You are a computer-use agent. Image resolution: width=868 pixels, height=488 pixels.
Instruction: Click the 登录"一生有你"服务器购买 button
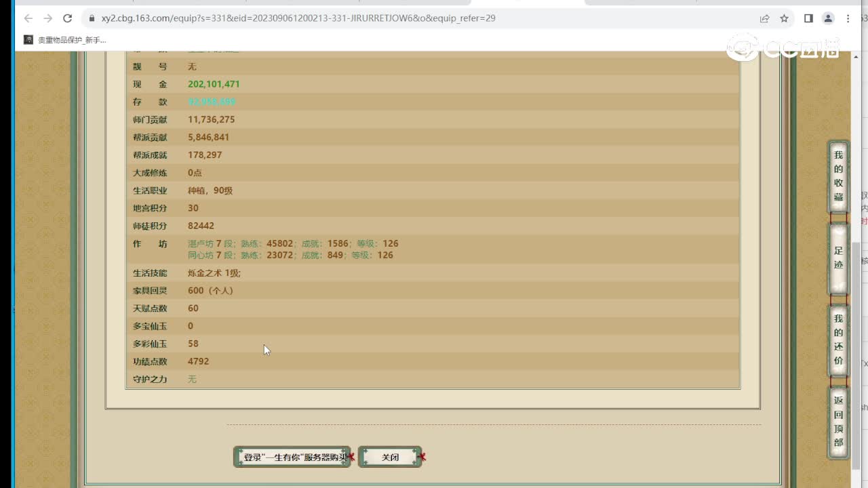point(292,457)
